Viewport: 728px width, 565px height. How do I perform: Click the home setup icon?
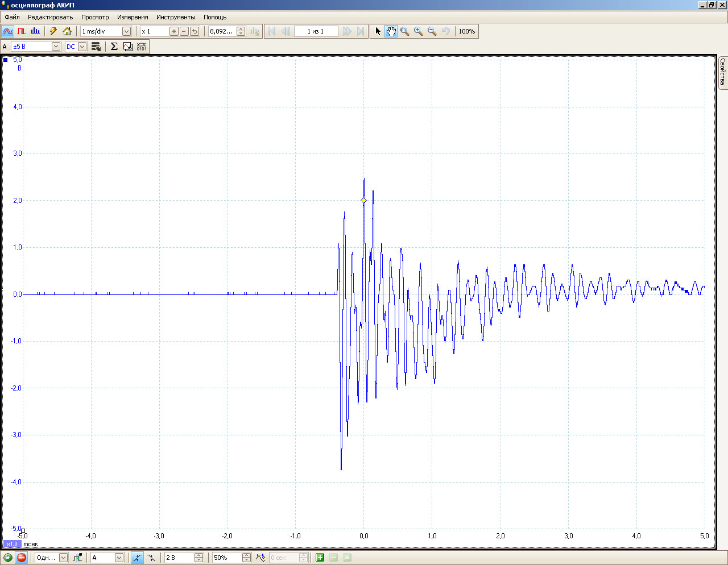click(x=67, y=31)
